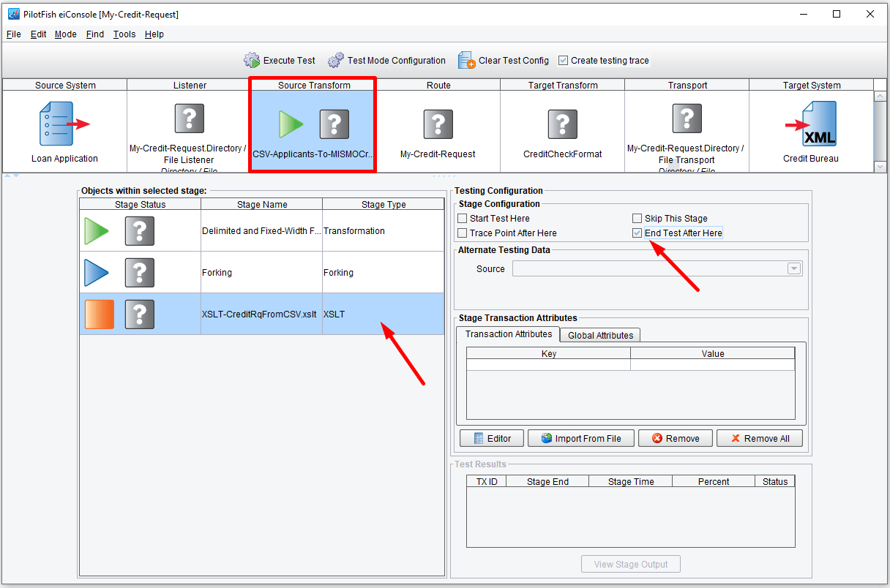The width and height of the screenshot is (890, 588).
Task: Click the Key column header
Action: [x=549, y=354]
